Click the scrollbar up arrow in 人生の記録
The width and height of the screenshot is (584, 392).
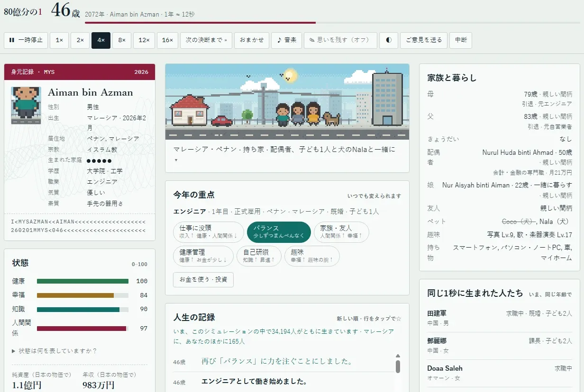coord(398,356)
